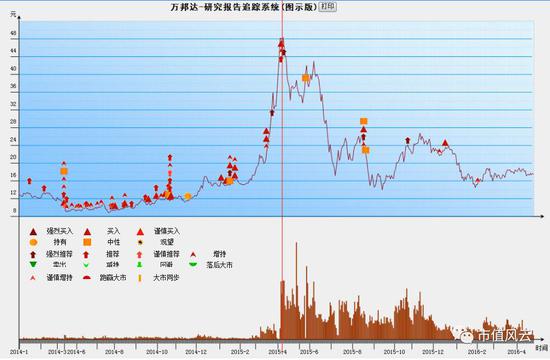Select the 持有 legend label
550x360 pixels.
pyautogui.click(x=60, y=242)
